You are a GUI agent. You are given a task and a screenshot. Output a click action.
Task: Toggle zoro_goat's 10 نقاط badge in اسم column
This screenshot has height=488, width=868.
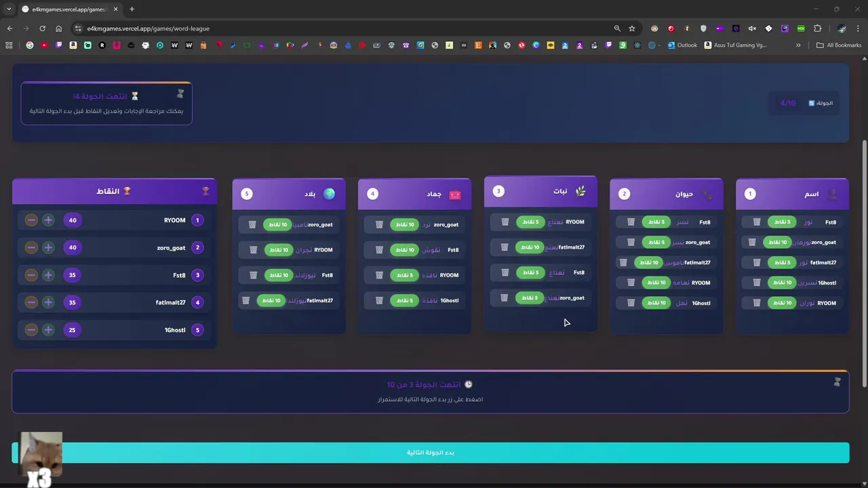coord(777,242)
